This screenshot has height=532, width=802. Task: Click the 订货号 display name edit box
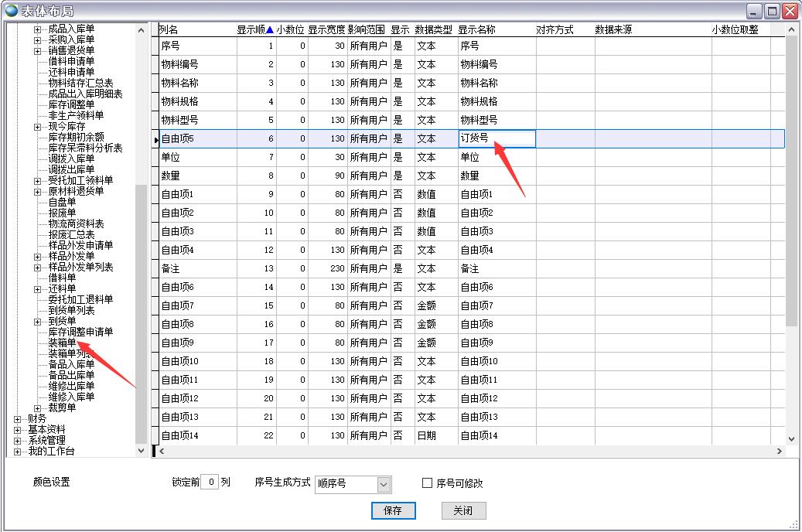click(x=497, y=138)
